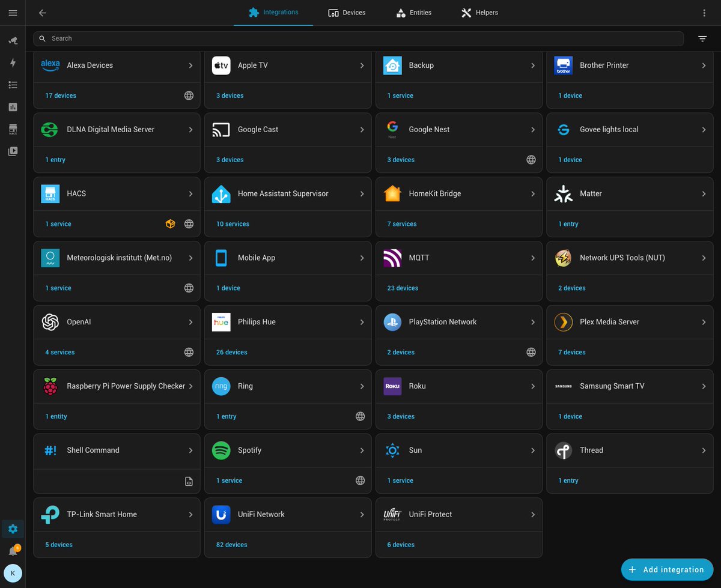The width and height of the screenshot is (721, 588).
Task: Click the HomeKit Bridge house logo
Action: 392,194
